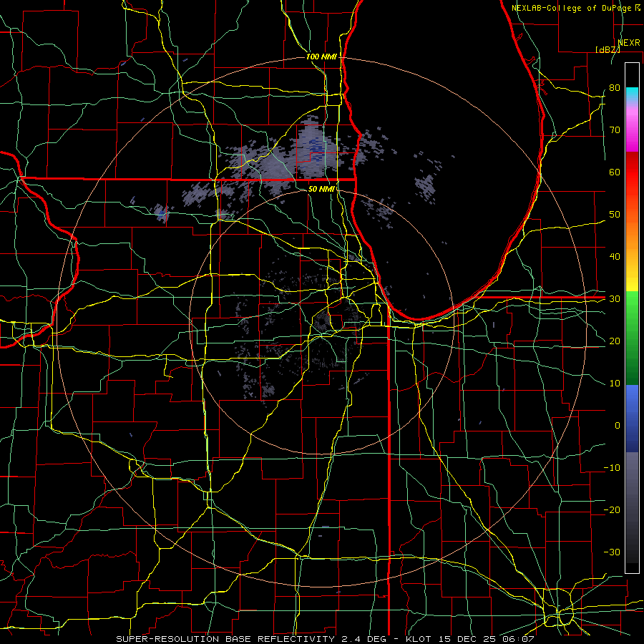Click the -30 value on the dBZ scale
Image resolution: width=644 pixels, height=644 pixels.
click(x=612, y=552)
